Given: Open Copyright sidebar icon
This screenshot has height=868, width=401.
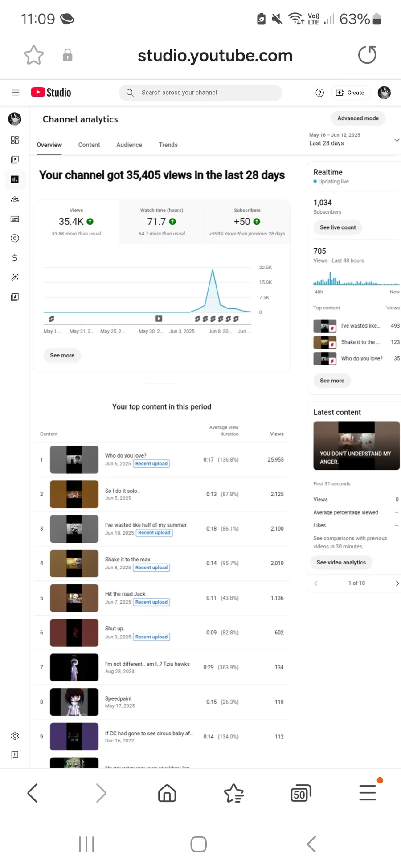Looking at the screenshot, I should (x=15, y=238).
